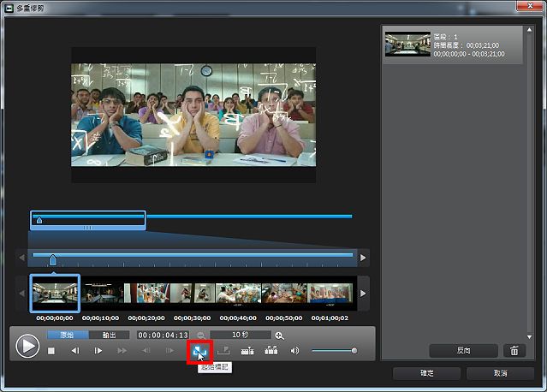Image resolution: width=547 pixels, height=392 pixels.
Task: Select thumbnail at 00;00;20;00
Action: pos(147,293)
